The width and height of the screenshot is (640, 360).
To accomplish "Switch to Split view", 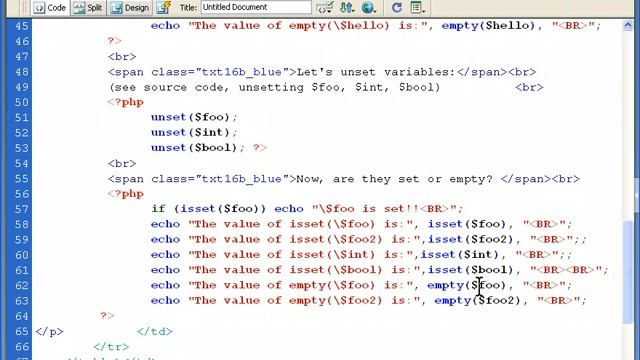I will click(x=88, y=7).
